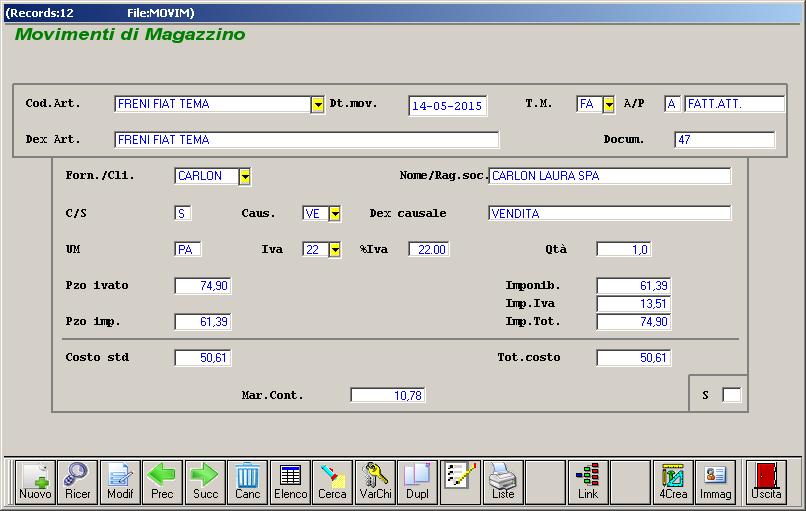Image resolution: width=806 pixels, height=511 pixels.
Task: Expand the T.M. dropdown arrow
Action: [609, 105]
